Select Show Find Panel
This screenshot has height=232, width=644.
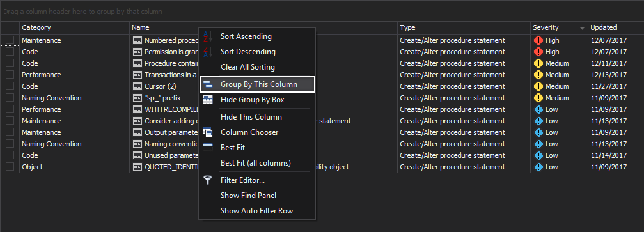coord(257,196)
